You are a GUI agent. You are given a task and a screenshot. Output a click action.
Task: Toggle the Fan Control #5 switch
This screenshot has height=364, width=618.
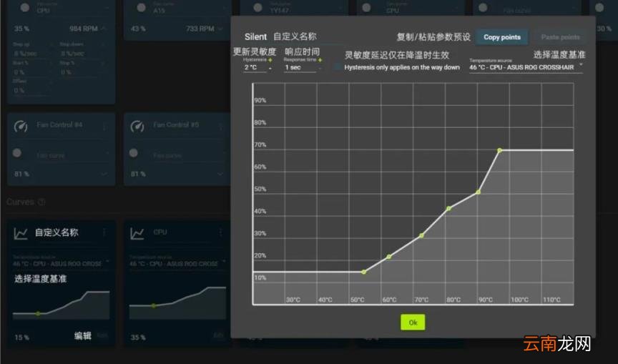click(134, 153)
